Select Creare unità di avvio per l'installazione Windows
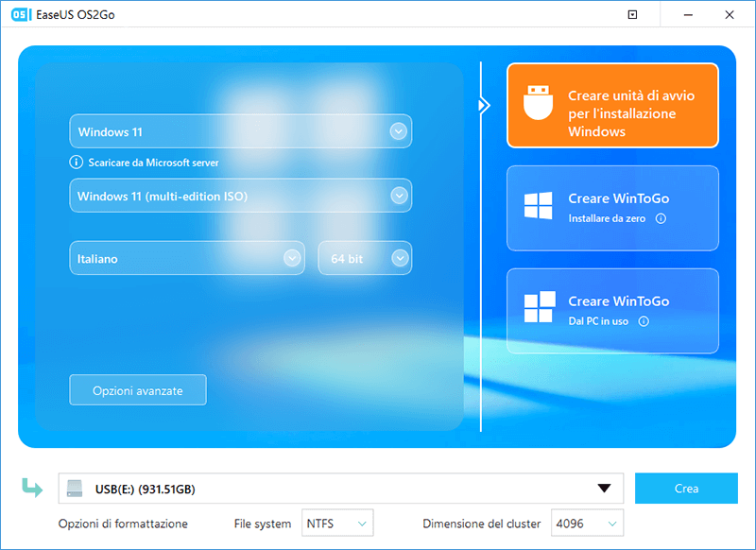Viewport: 756px width, 550px height. (612, 106)
